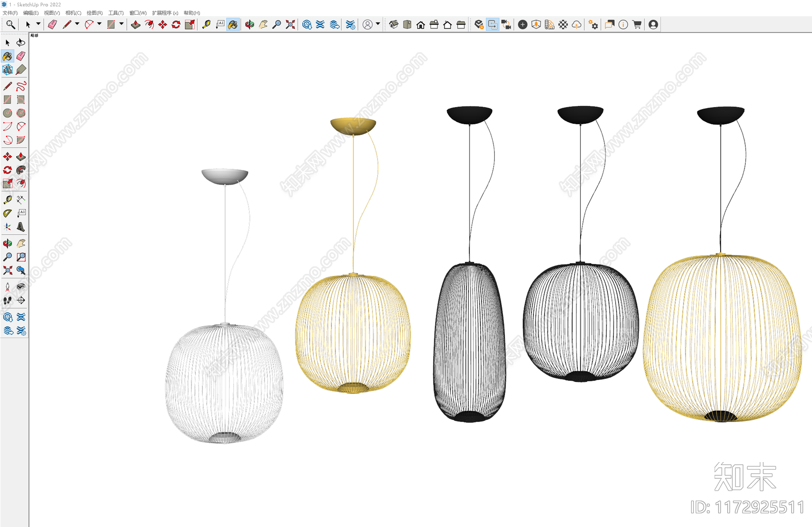
Task: Pick the Circle tool in left palette
Action: [8, 113]
